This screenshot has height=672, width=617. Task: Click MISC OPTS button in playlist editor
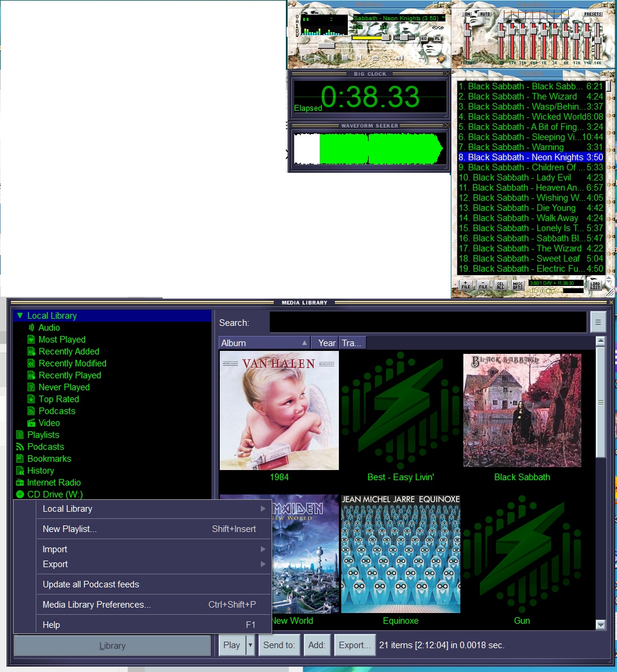[518, 285]
